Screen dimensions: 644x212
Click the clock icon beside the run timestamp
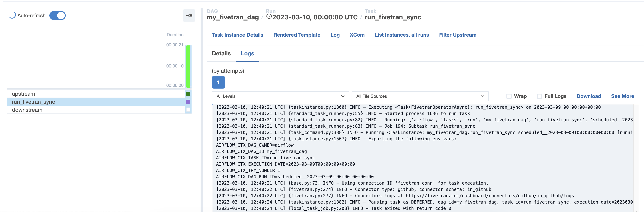coord(269,17)
